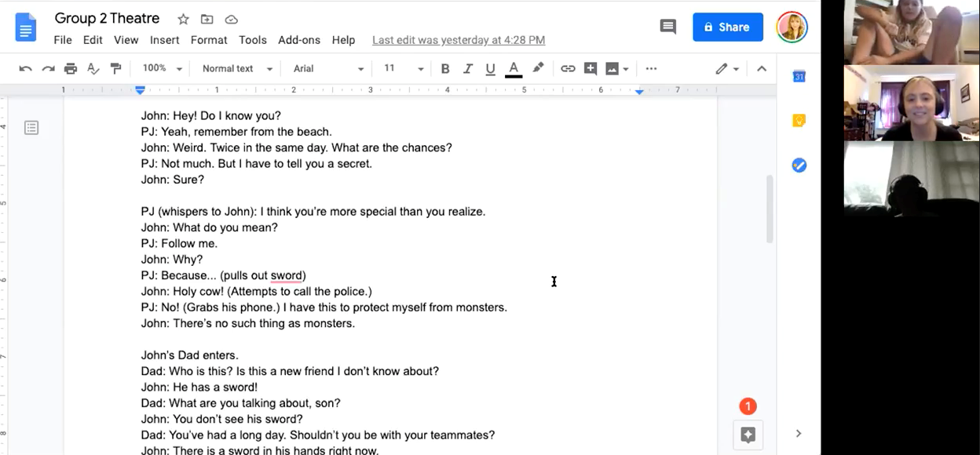980x455 pixels.
Task: Click the red notification badge
Action: point(748,406)
